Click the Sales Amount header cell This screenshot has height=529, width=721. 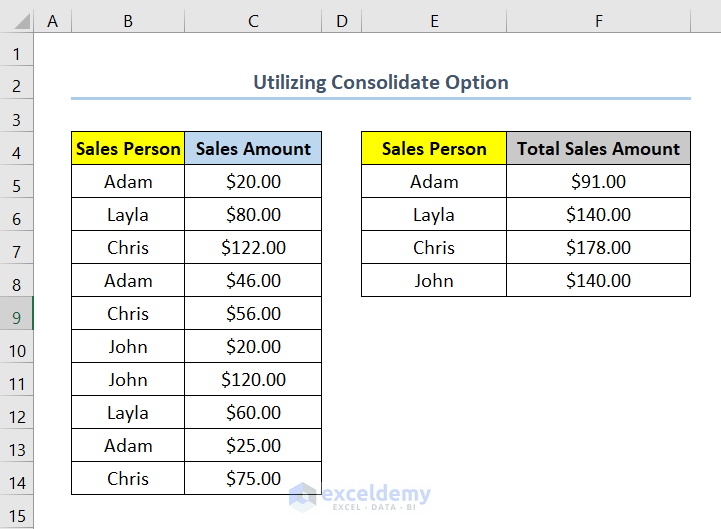253,149
